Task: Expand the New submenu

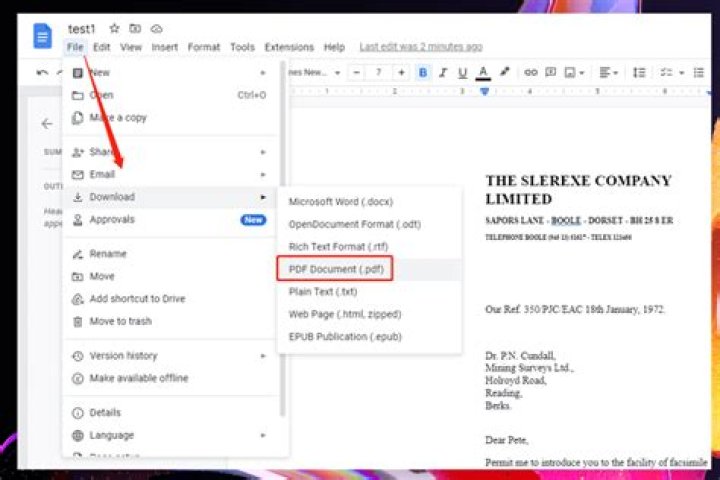Action: pyautogui.click(x=170, y=73)
